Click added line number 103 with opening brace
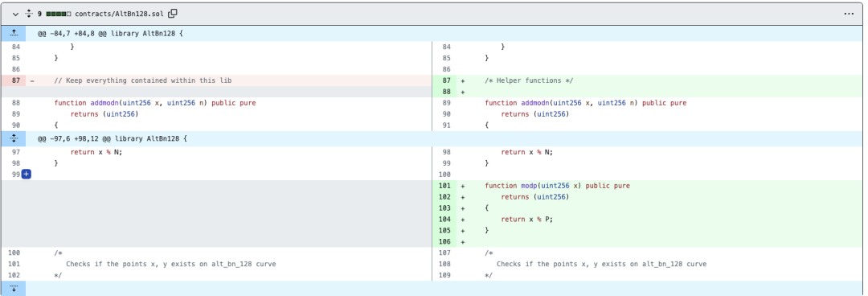Viewport: 868px width, 296px height. 444,208
